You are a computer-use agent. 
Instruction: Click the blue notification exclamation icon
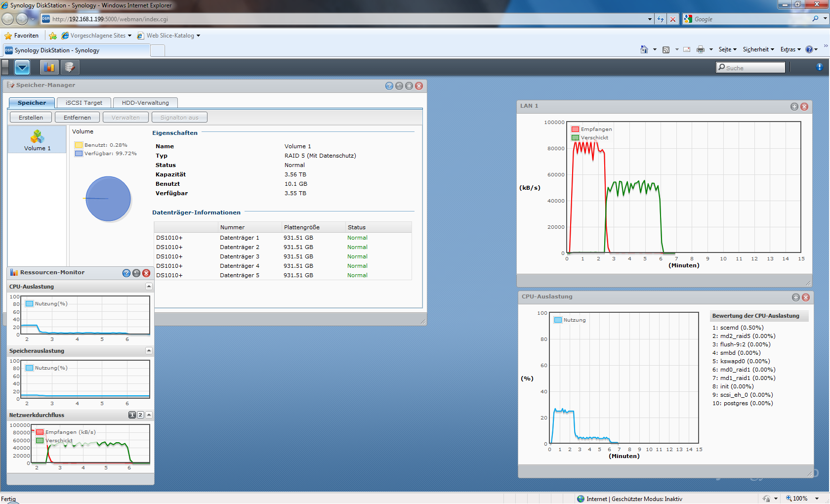[x=819, y=67]
